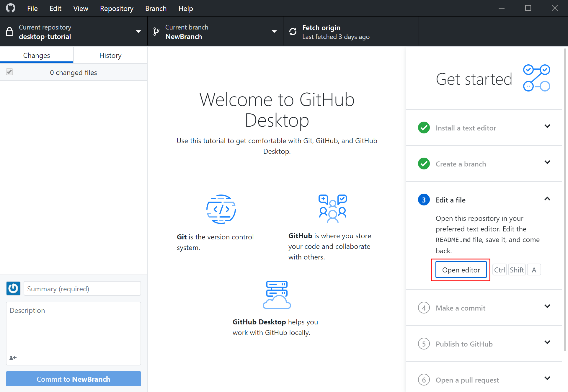The width and height of the screenshot is (568, 392).
Task: Click the Git version control illustration icon
Action: coord(221,209)
